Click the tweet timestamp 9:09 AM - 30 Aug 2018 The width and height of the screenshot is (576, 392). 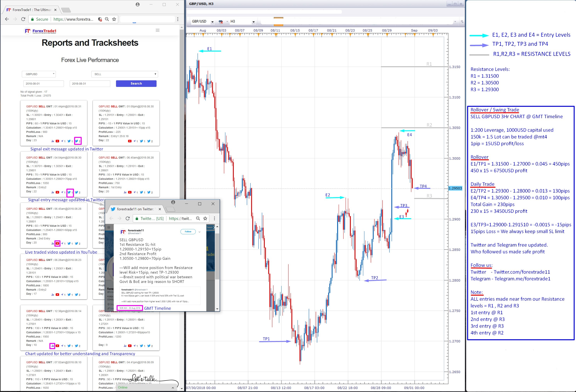point(130,308)
